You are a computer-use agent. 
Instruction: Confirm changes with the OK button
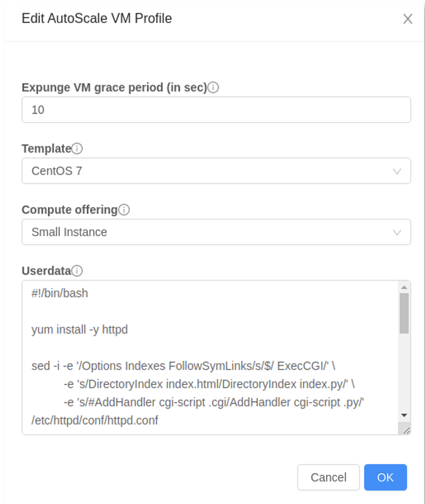pyautogui.click(x=386, y=477)
